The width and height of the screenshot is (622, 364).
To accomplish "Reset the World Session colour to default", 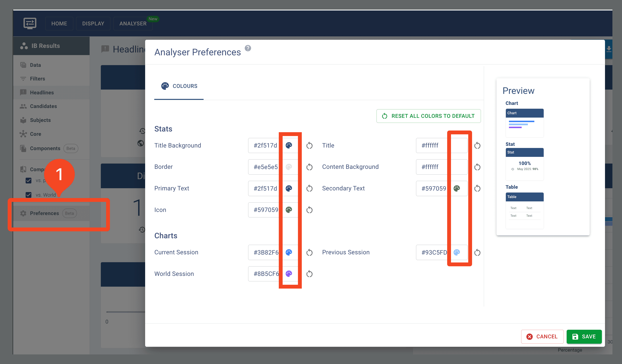I will (309, 274).
